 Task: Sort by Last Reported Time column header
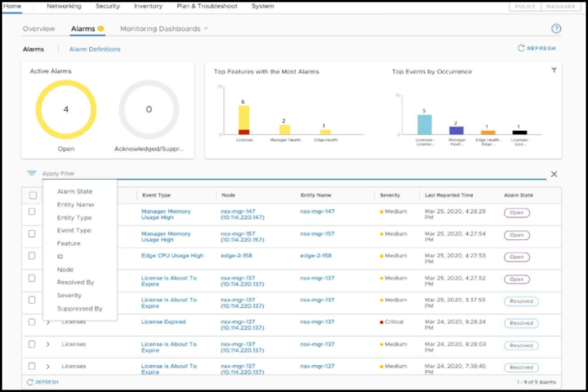click(448, 195)
